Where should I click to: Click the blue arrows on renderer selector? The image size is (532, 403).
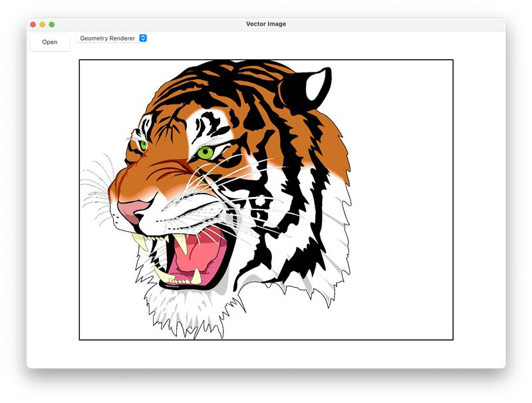[143, 39]
